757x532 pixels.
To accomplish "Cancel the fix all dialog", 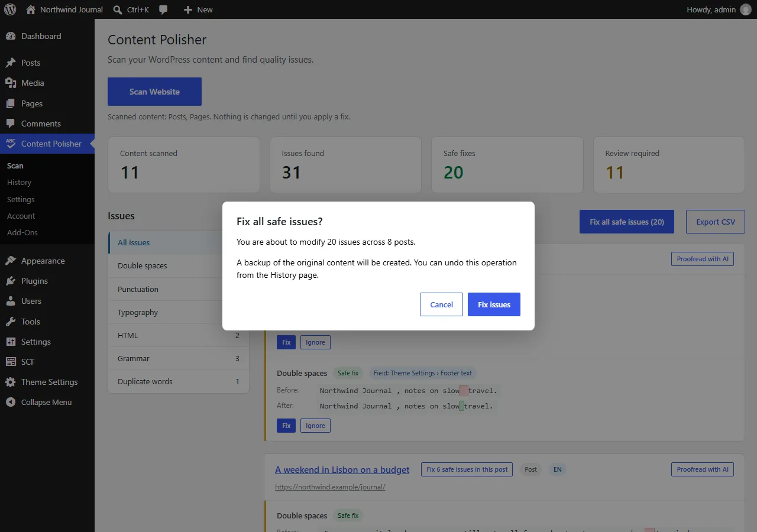I will pyautogui.click(x=441, y=304).
